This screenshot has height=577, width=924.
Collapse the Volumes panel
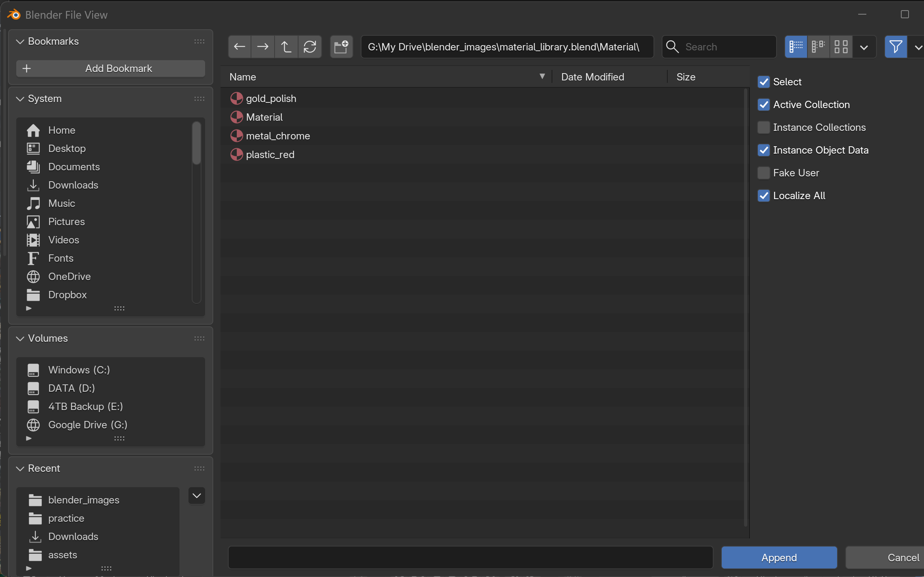click(20, 338)
